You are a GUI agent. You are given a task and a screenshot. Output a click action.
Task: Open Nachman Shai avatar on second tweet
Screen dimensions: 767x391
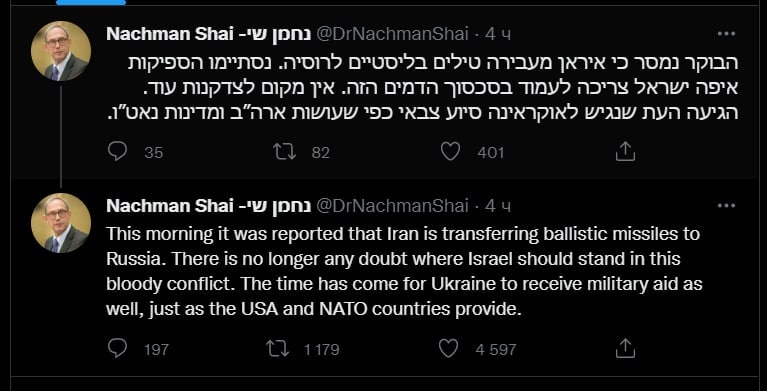click(x=61, y=223)
